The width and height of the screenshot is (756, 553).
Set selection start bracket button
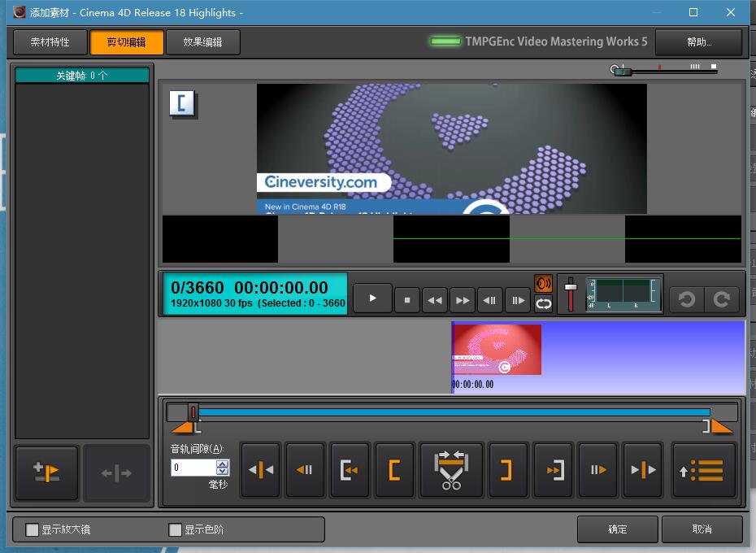394,469
